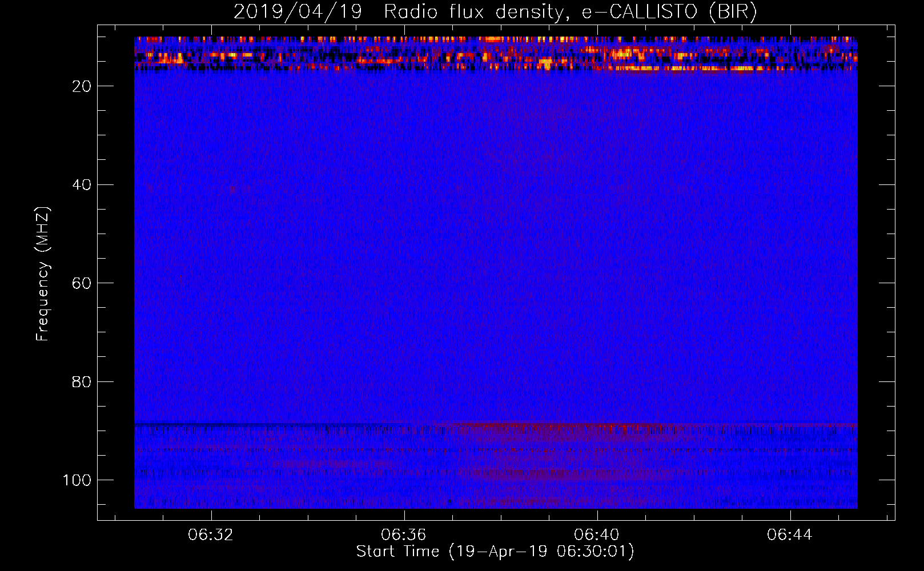Click the 06:44 time tick label

pos(790,535)
